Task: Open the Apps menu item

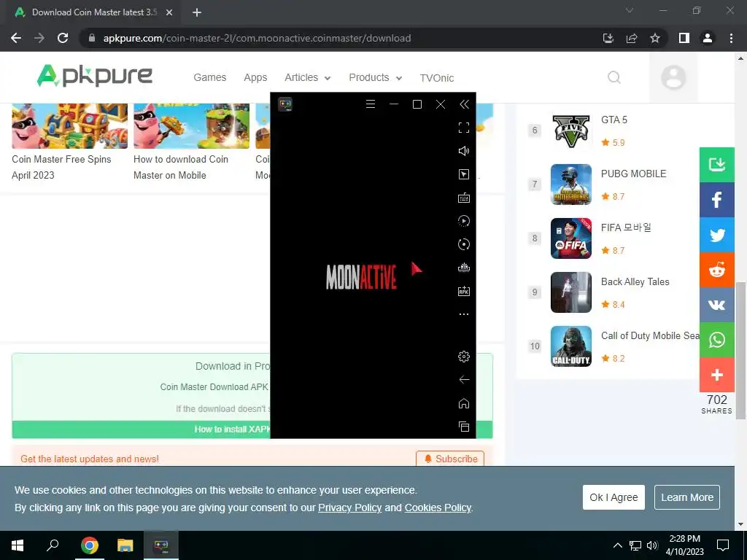Action: coord(255,77)
